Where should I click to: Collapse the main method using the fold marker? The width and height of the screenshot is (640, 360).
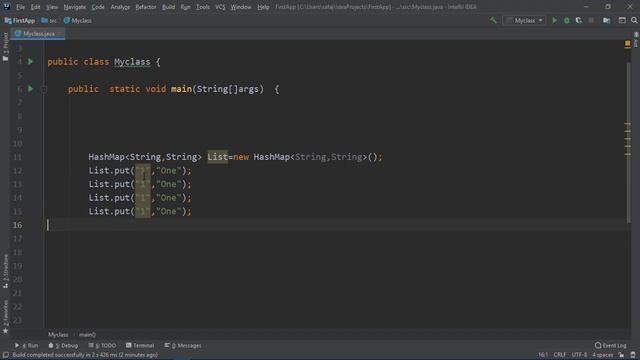pos(44,89)
